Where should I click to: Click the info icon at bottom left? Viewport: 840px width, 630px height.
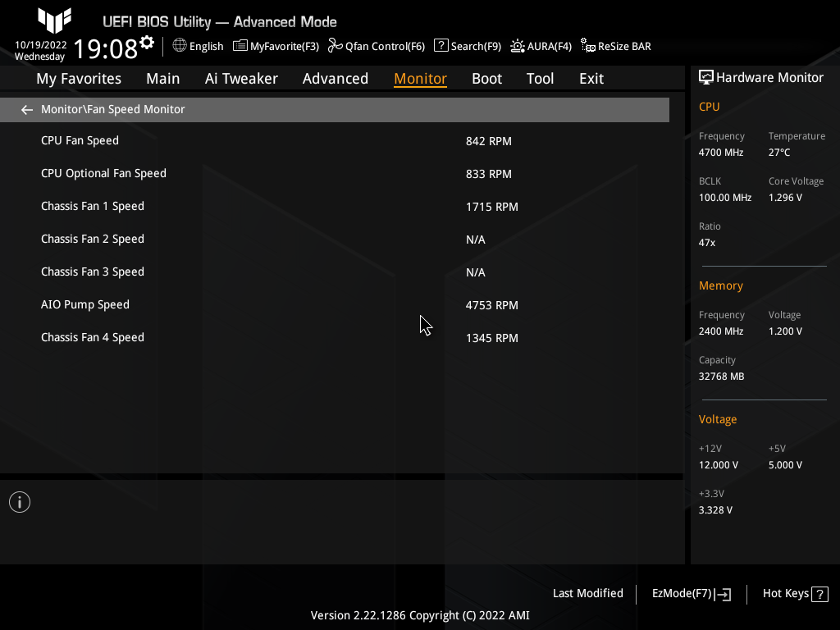point(19,501)
